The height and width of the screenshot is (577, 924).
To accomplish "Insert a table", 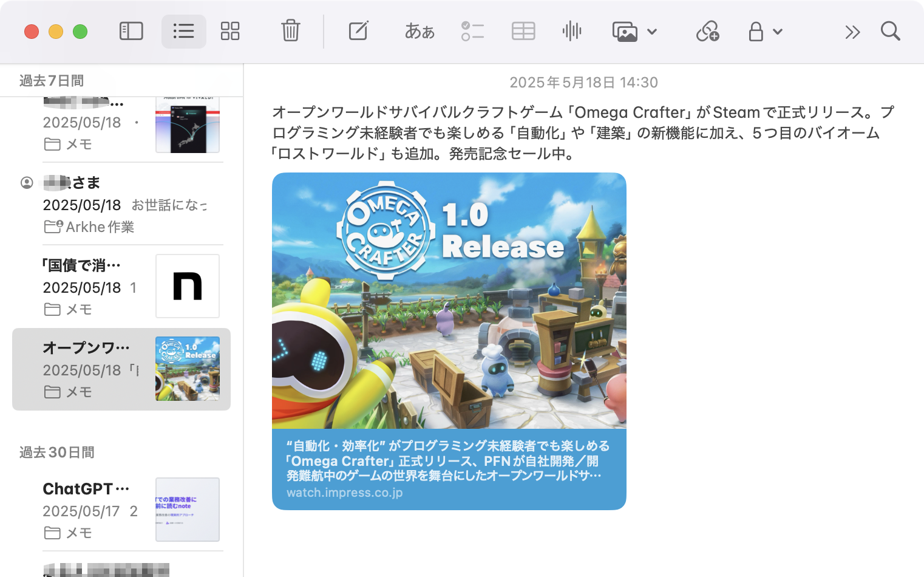I will 523,31.
